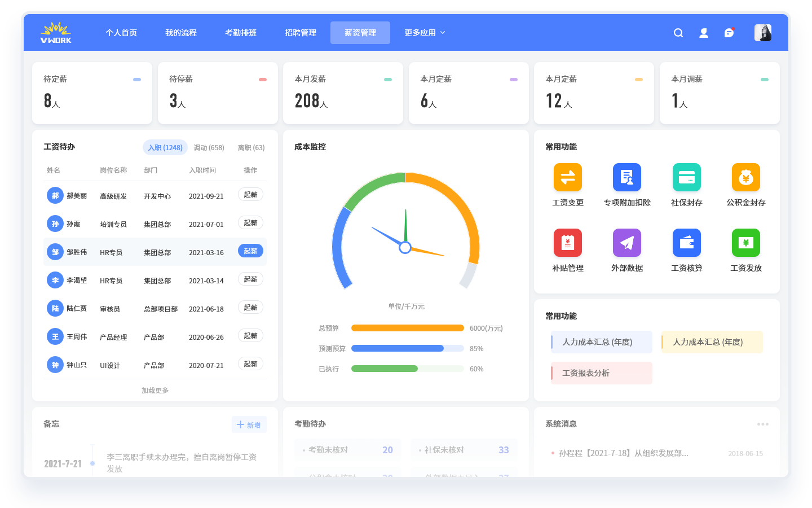Open the user avatar thumbnail

tap(762, 33)
